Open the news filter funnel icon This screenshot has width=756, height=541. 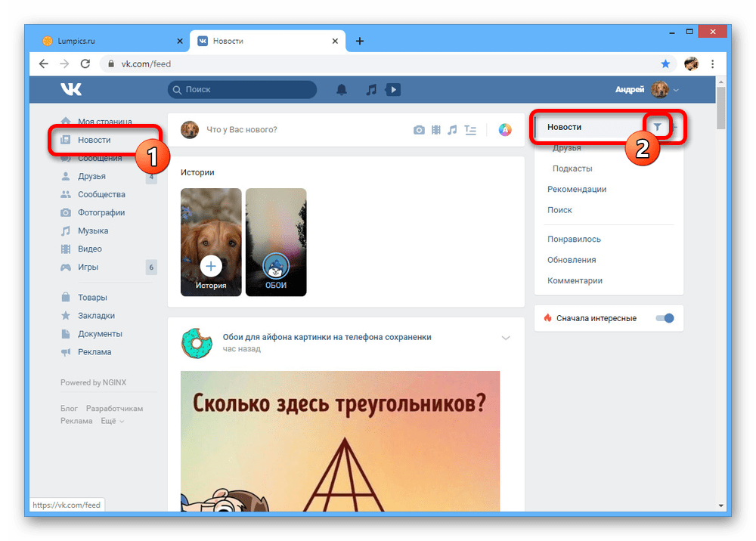(657, 127)
